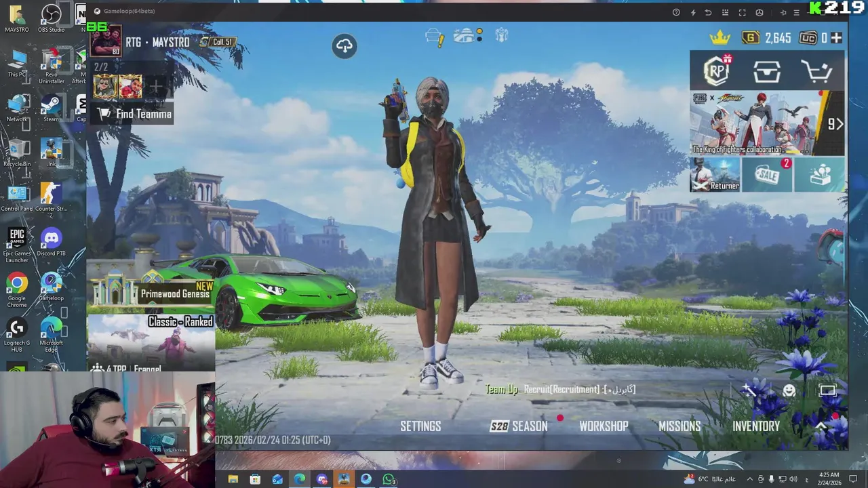Screen dimensions: 868x488
Task: Click the Find Teammates button
Action: click(x=133, y=114)
